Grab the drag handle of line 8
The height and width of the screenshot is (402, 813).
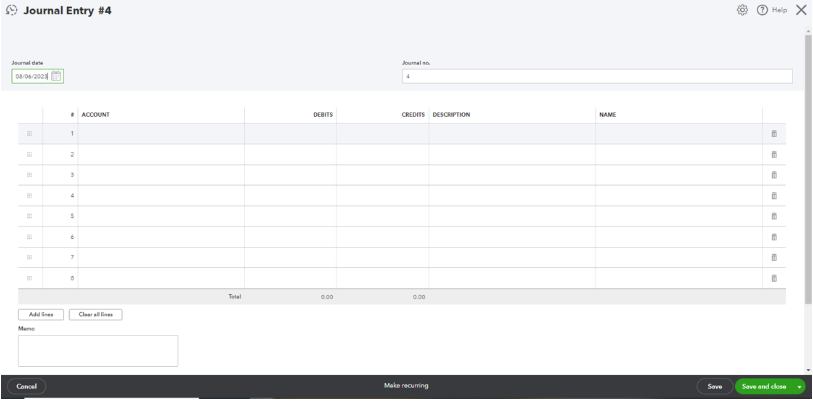click(x=30, y=278)
